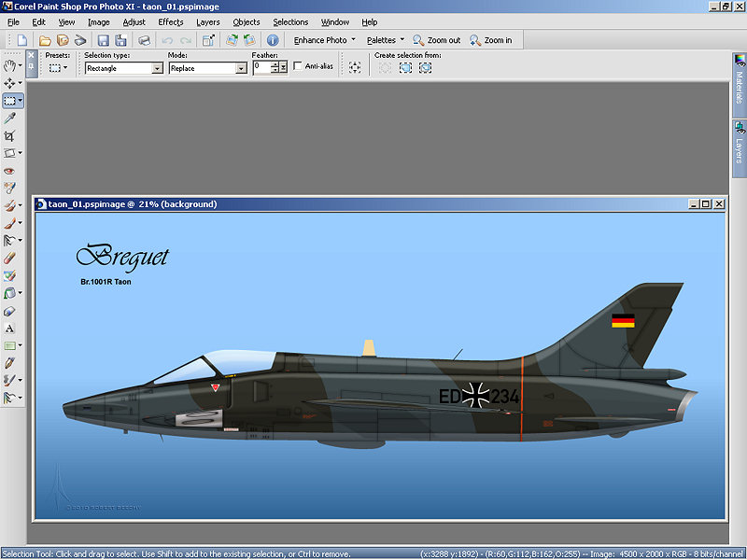Image resolution: width=747 pixels, height=560 pixels.
Task: Select the Color Changer tool
Action: click(9, 311)
